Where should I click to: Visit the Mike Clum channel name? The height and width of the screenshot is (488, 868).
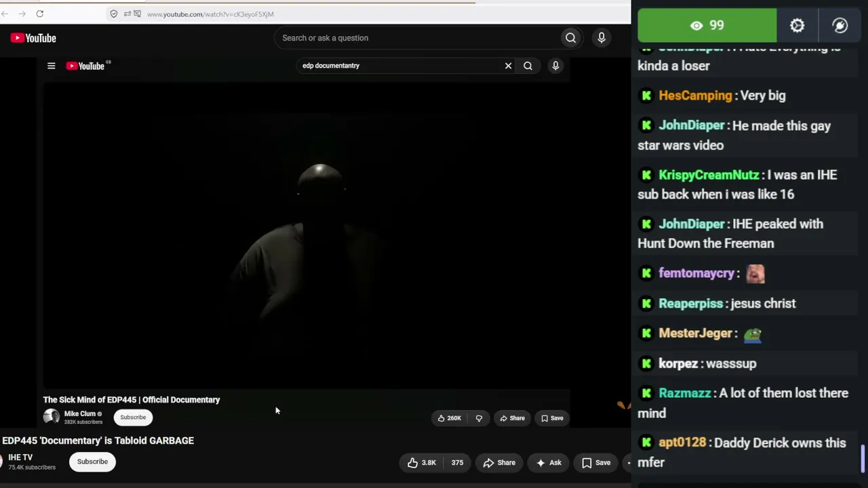point(80,413)
